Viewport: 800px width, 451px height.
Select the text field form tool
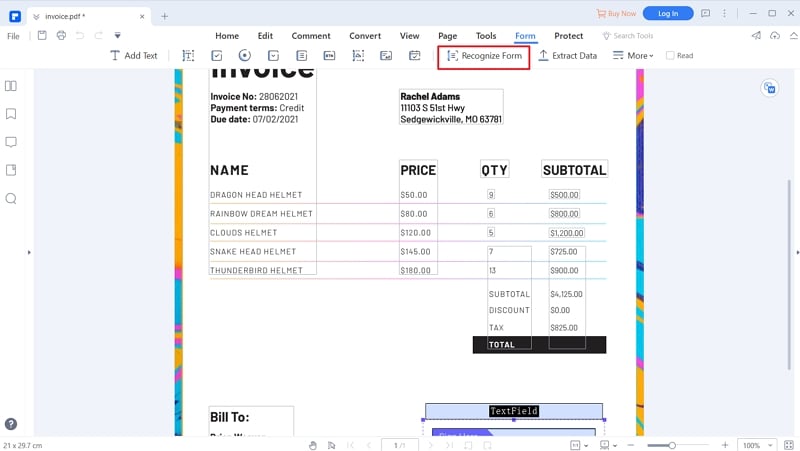pyautogui.click(x=188, y=56)
